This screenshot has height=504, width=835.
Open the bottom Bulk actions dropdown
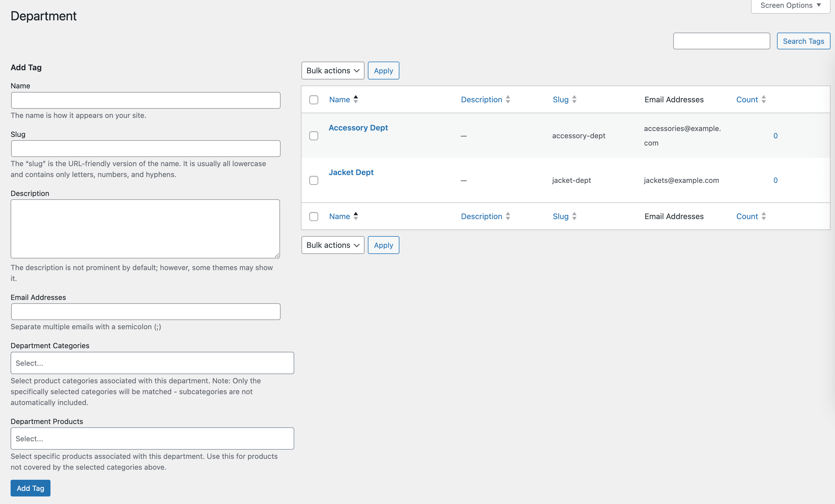click(332, 245)
